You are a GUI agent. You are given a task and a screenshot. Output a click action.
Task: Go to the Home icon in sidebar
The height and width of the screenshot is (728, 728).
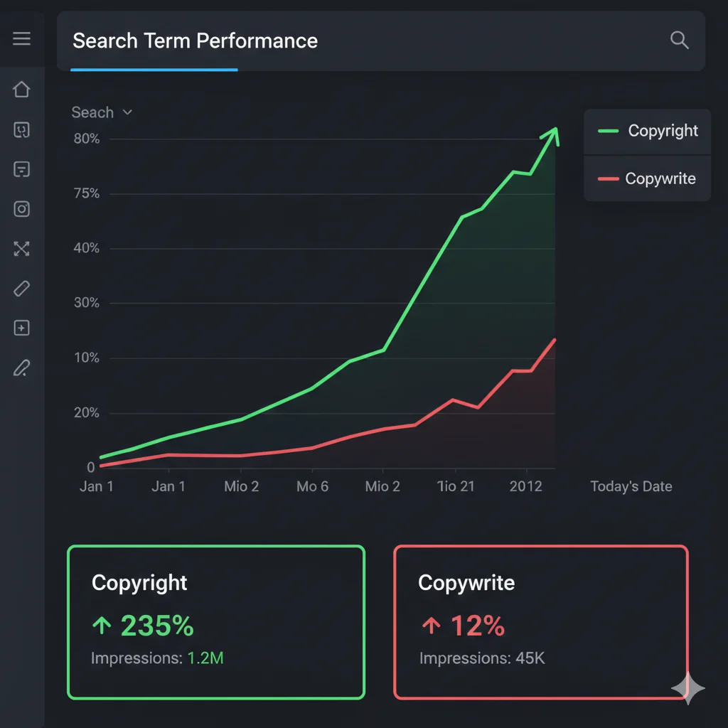point(21,90)
